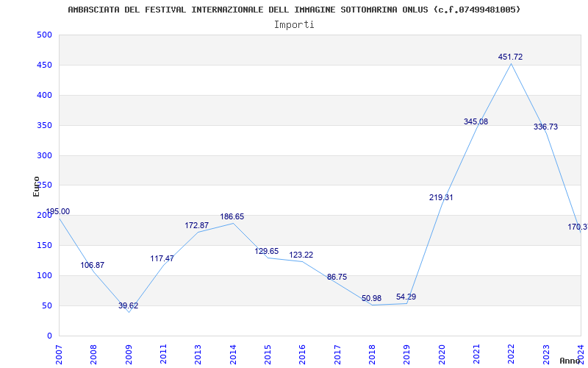Click x-axis year 2009
Image resolution: width=588 pixels, height=368 pixels.
(129, 355)
